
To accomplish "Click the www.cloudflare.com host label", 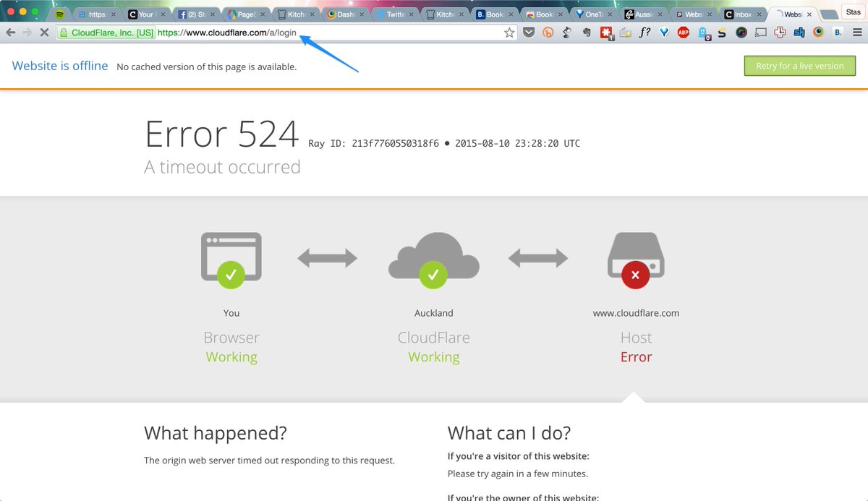I will 637,313.
